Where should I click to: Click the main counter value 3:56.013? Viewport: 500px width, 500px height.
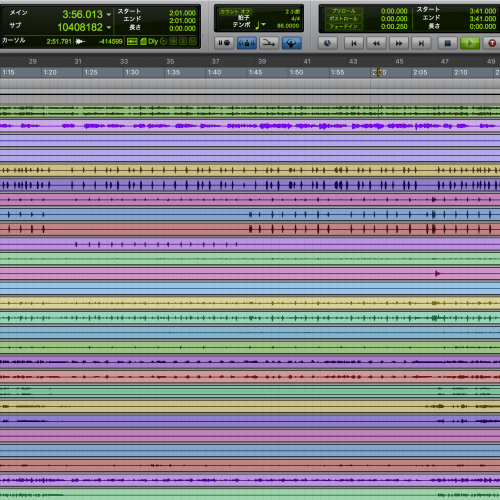pos(82,14)
